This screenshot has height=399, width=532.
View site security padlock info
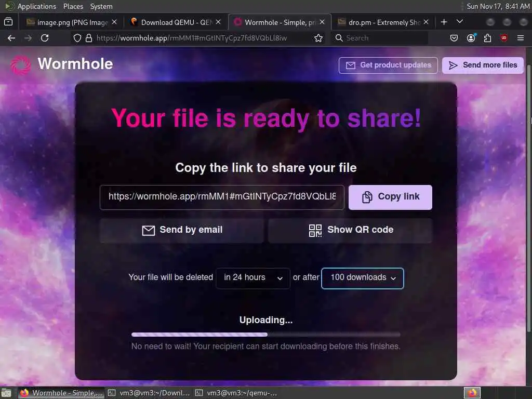pyautogui.click(x=89, y=38)
